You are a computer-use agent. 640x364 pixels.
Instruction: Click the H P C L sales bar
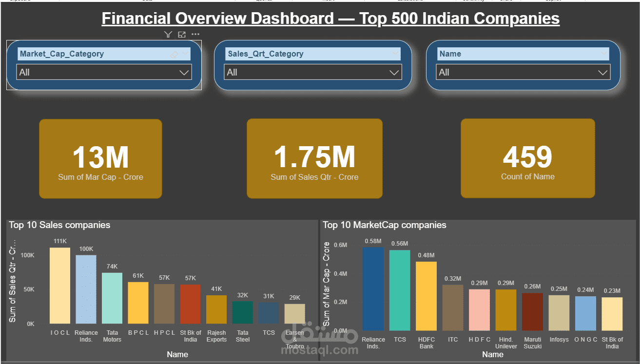click(x=164, y=304)
